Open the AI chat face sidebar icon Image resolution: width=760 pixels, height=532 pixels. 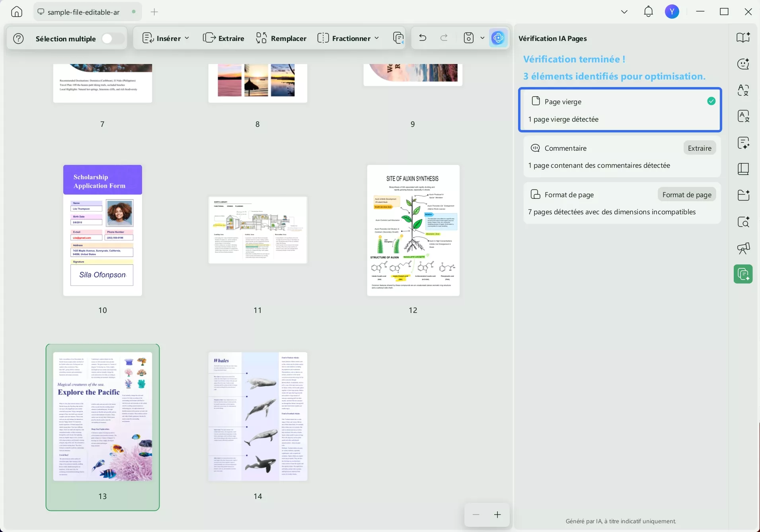[743, 64]
